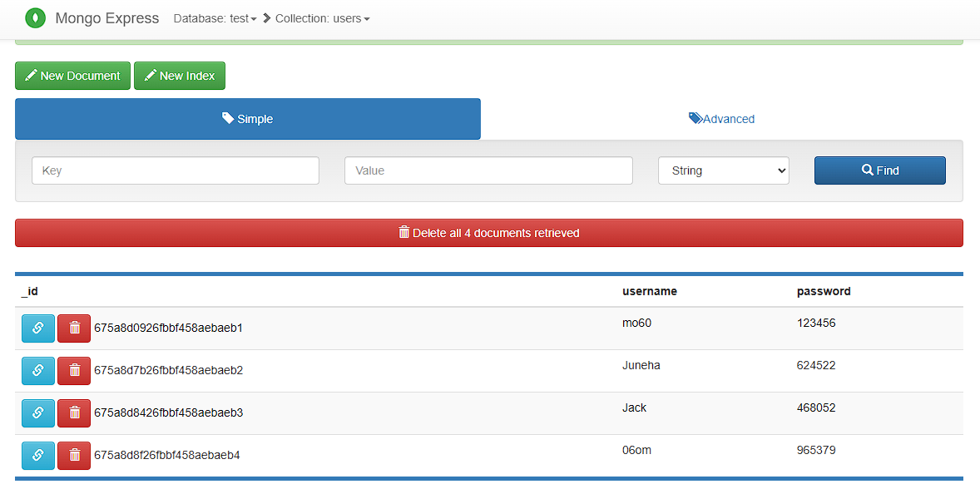Click the New Document button
980x484 pixels.
pos(72,76)
